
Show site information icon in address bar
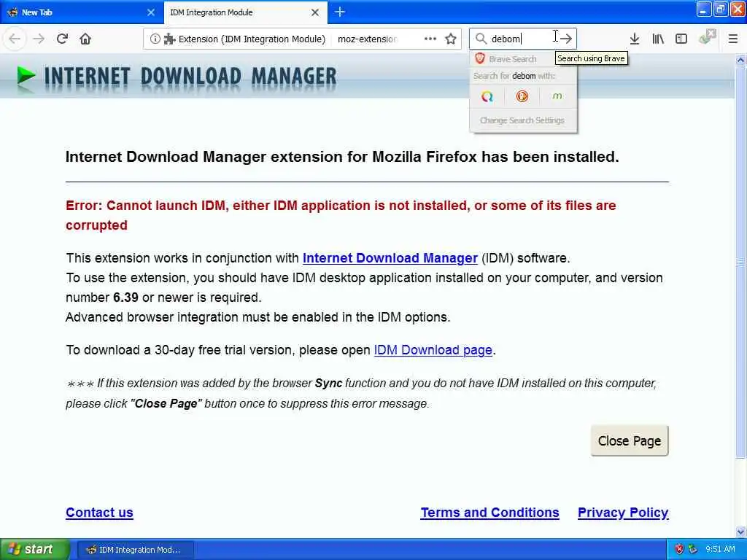[x=155, y=39]
